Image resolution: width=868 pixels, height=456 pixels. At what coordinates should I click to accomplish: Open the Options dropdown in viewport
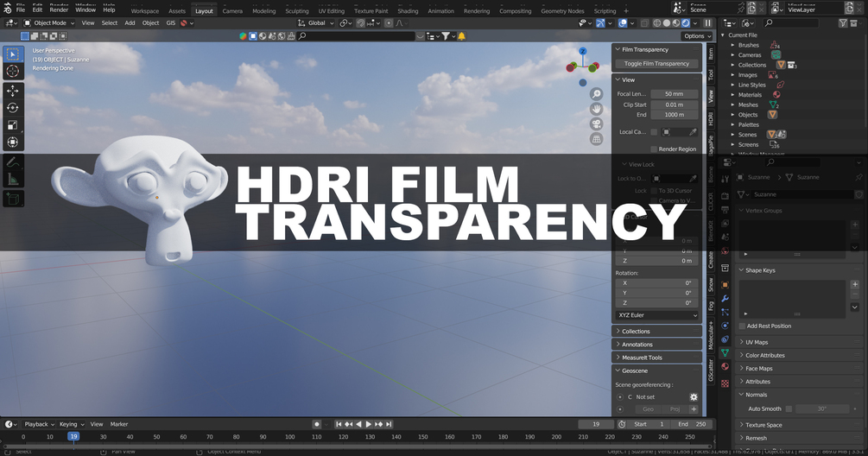pyautogui.click(x=697, y=36)
